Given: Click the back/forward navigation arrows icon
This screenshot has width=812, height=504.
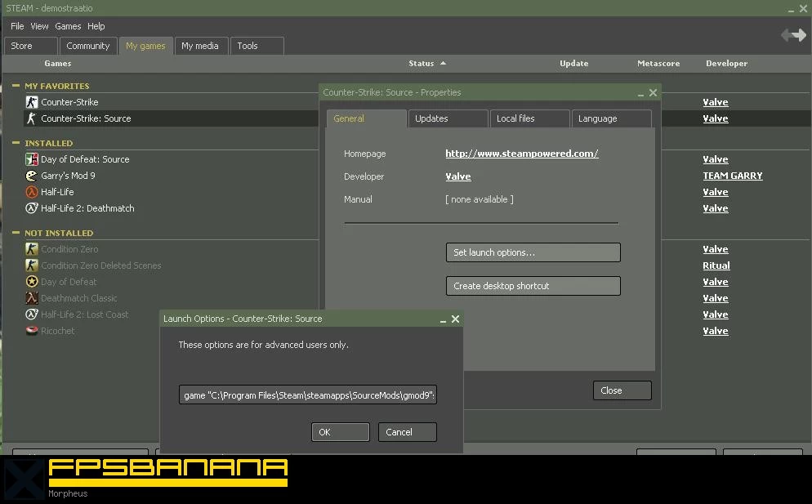Looking at the screenshot, I should point(792,35).
